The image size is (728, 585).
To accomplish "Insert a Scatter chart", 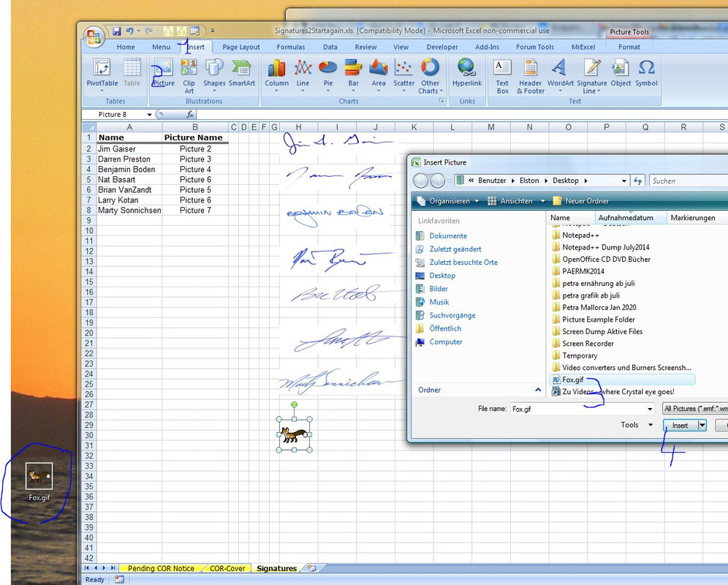I will point(404,75).
